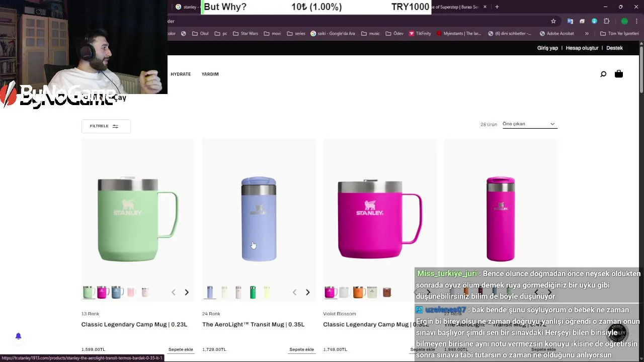Image resolution: width=644 pixels, height=362 pixels.
Task: Open the music bookmark folder
Action: coord(370,34)
